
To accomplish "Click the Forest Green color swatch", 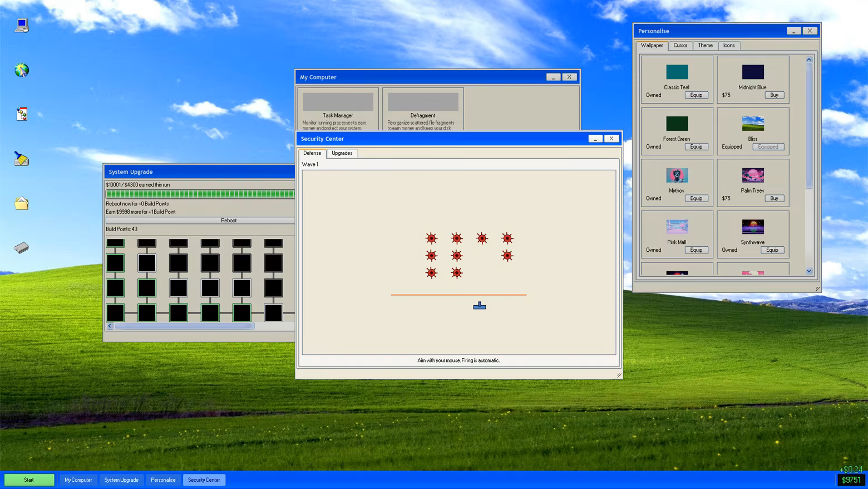I will [x=677, y=124].
